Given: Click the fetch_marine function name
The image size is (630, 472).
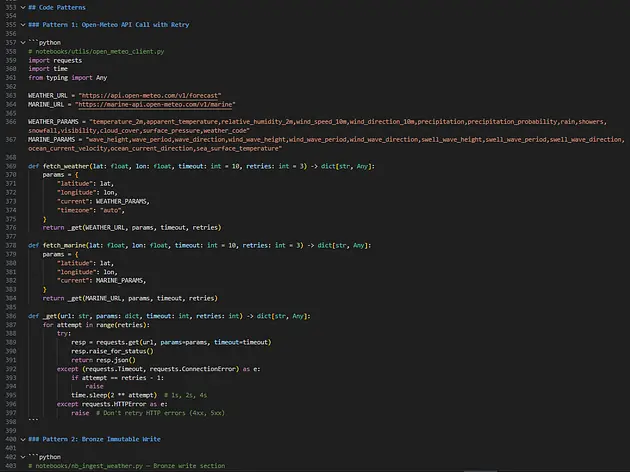Looking at the screenshot, I should [x=64, y=245].
